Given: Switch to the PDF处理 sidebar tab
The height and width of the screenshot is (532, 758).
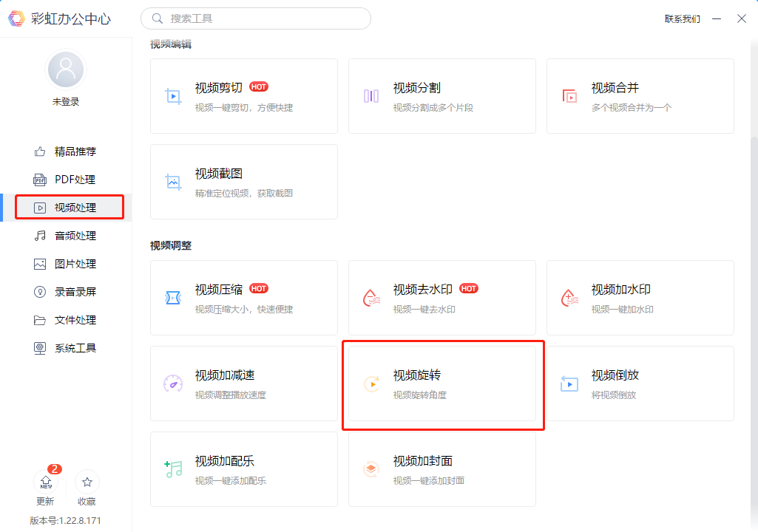Looking at the screenshot, I should click(x=74, y=180).
